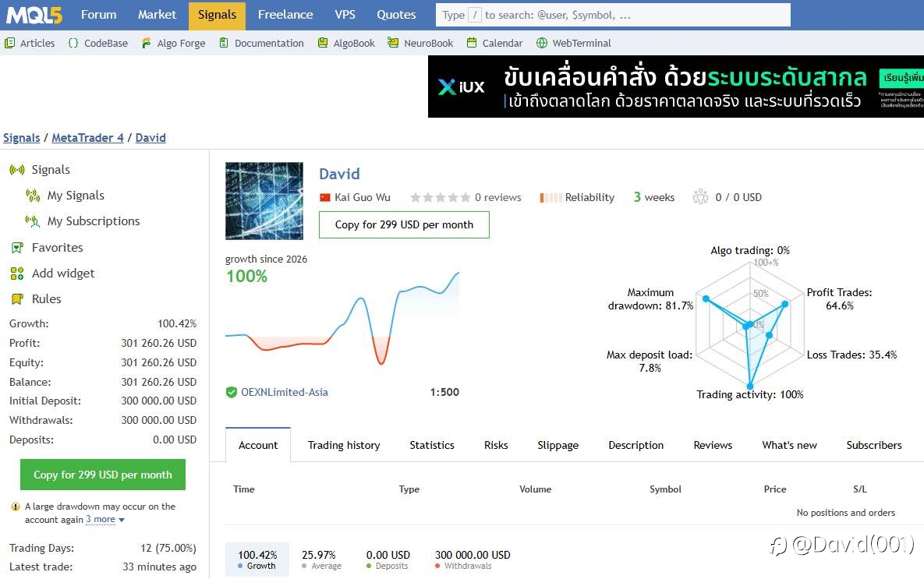Open the Algo Forge icon
924x579 pixels.
coord(146,43)
